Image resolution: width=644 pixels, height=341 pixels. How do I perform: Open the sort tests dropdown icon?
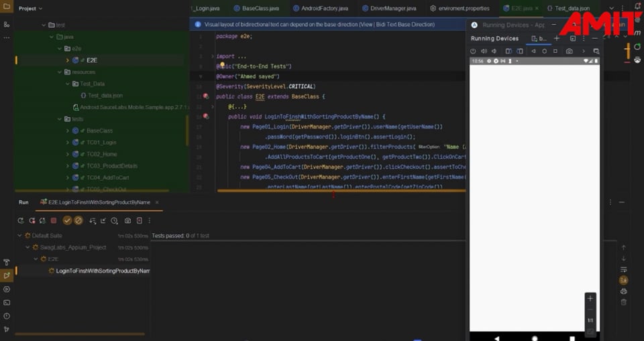[x=93, y=221]
